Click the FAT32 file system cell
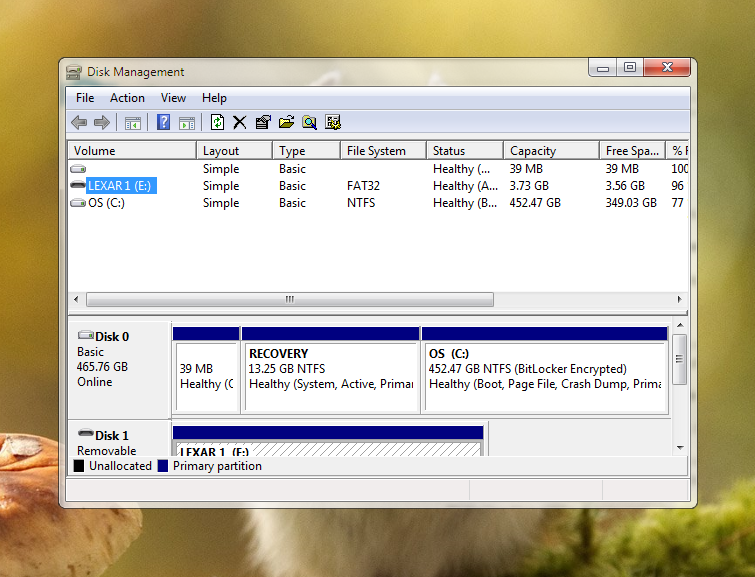The image size is (755, 577). coord(364,186)
